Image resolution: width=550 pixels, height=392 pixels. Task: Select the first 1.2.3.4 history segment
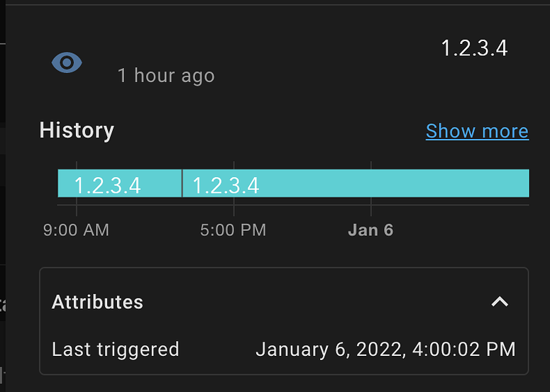pos(119,183)
